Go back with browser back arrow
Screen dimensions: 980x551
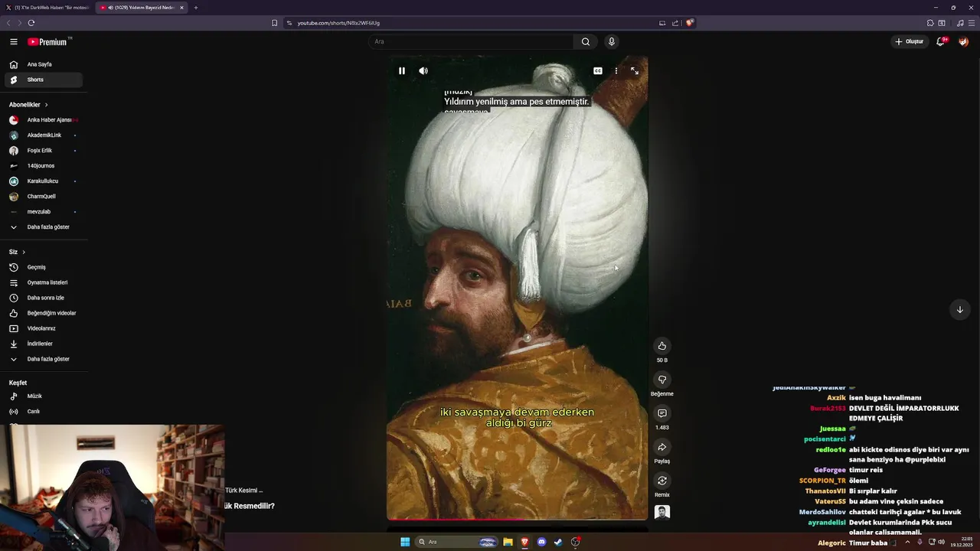tap(8, 23)
